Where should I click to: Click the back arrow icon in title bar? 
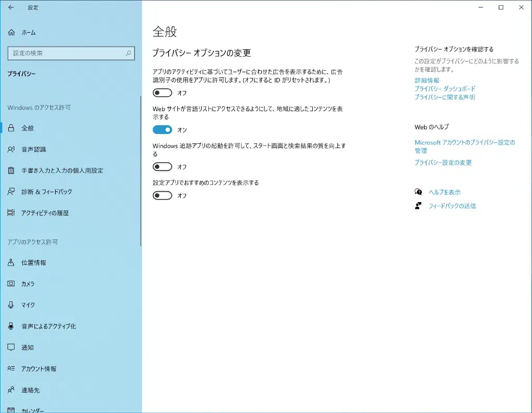pyautogui.click(x=11, y=8)
